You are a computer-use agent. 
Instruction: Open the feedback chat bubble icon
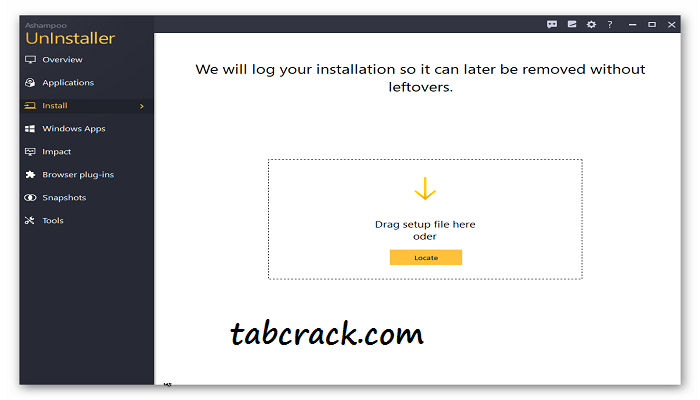pos(552,25)
